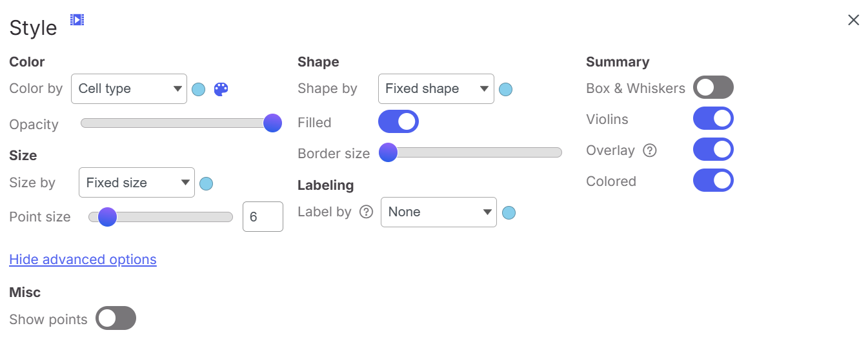The image size is (868, 359).
Task: Open the Size by Fixed size dropdown
Action: click(136, 183)
